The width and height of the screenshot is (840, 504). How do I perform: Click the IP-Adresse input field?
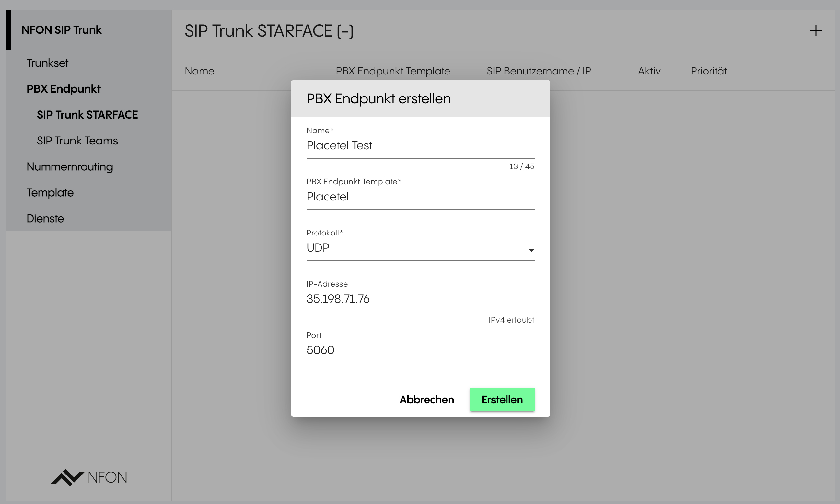(420, 299)
